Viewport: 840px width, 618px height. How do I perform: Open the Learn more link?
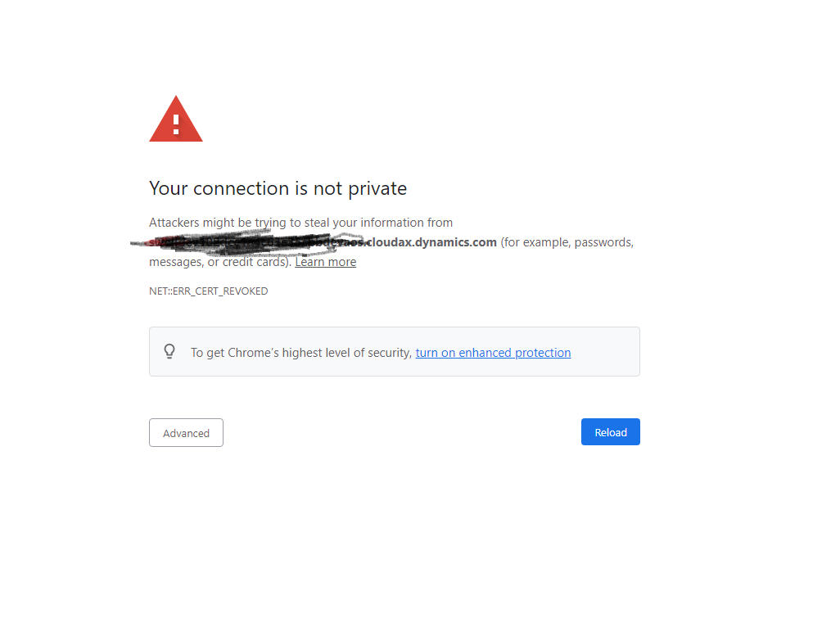[326, 262]
